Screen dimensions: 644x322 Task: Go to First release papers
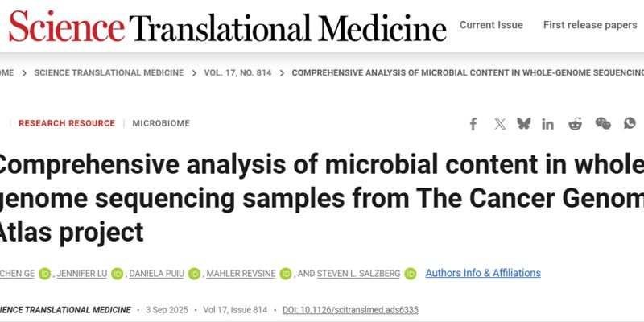tap(590, 25)
